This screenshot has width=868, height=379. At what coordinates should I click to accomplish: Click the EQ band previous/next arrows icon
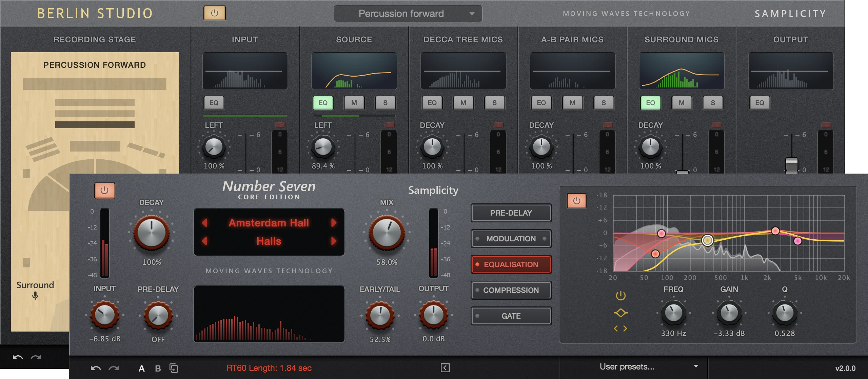(x=620, y=328)
